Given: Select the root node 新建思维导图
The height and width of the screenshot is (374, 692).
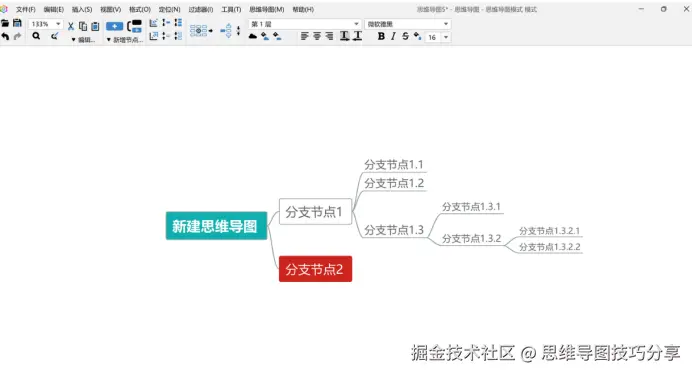Looking at the screenshot, I should point(216,226).
